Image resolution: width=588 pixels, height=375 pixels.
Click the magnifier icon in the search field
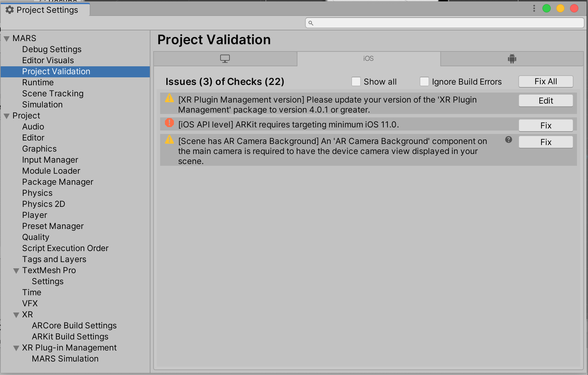click(x=311, y=23)
